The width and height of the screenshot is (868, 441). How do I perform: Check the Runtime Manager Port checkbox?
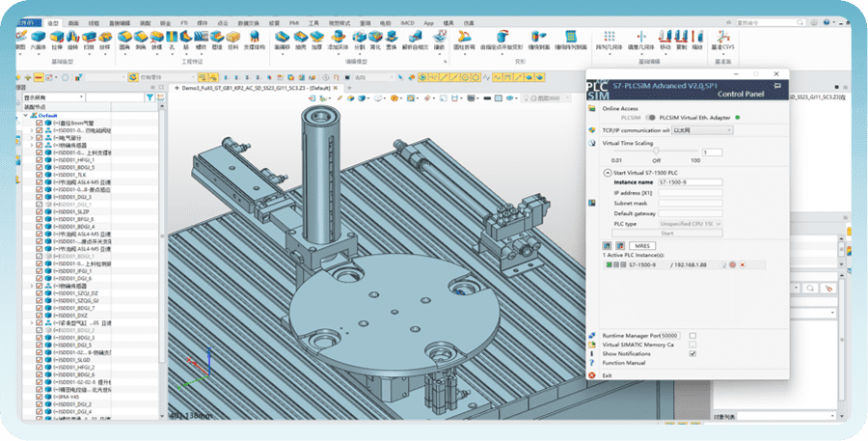[692, 335]
